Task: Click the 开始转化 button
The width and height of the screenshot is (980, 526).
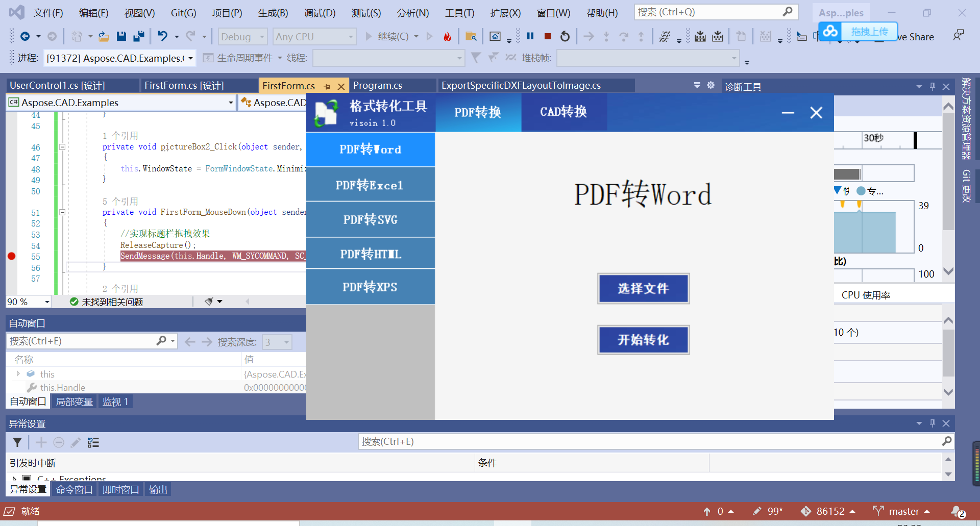Action: point(644,339)
